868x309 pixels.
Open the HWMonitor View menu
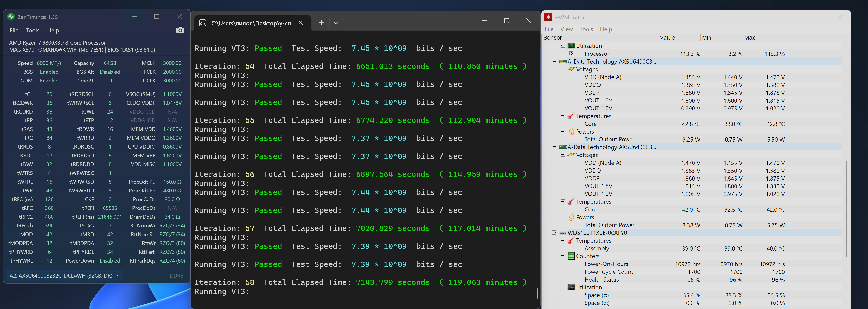pyautogui.click(x=566, y=29)
